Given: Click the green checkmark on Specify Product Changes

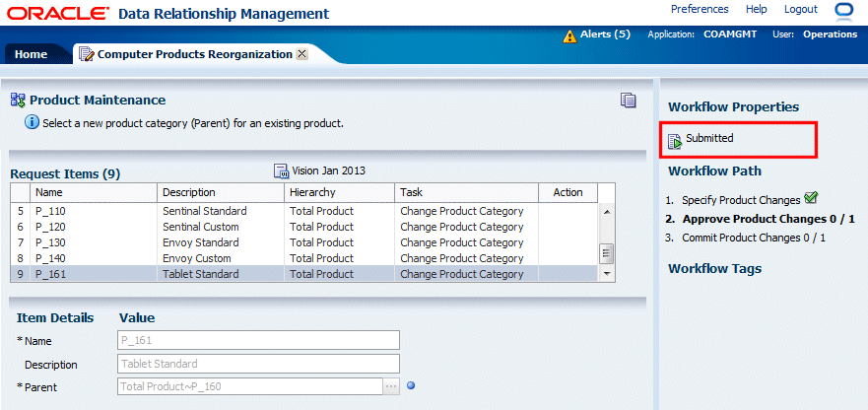Looking at the screenshot, I should pyautogui.click(x=811, y=198).
